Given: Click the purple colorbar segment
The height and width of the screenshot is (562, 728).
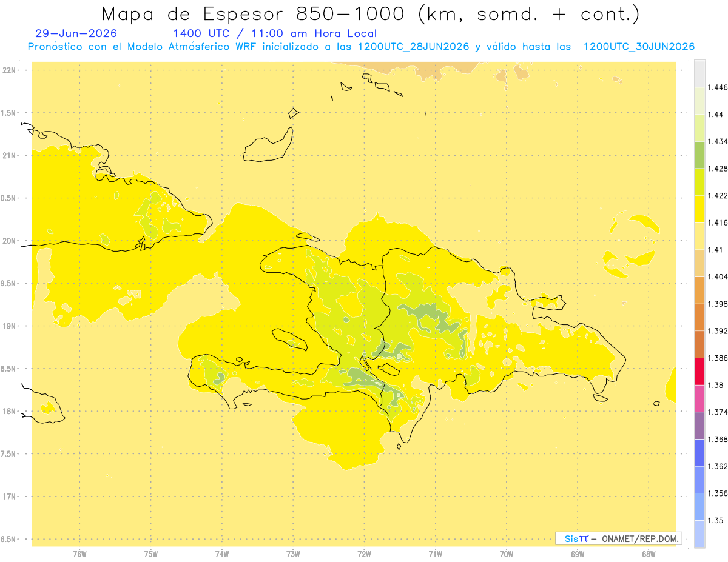Looking at the screenshot, I should [699, 426].
